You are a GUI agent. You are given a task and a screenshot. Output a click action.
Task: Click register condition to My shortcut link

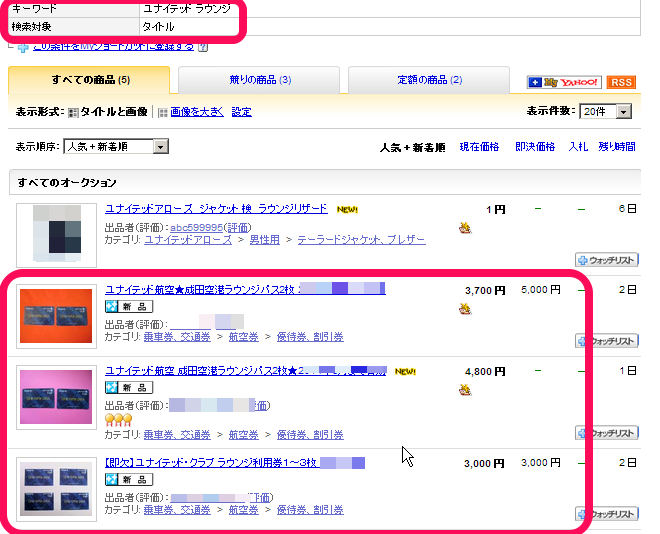[114, 46]
